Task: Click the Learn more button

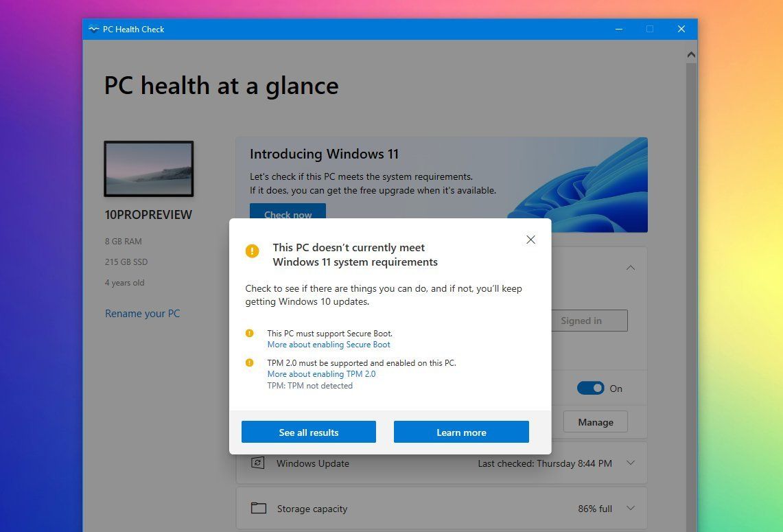Action: [x=460, y=432]
